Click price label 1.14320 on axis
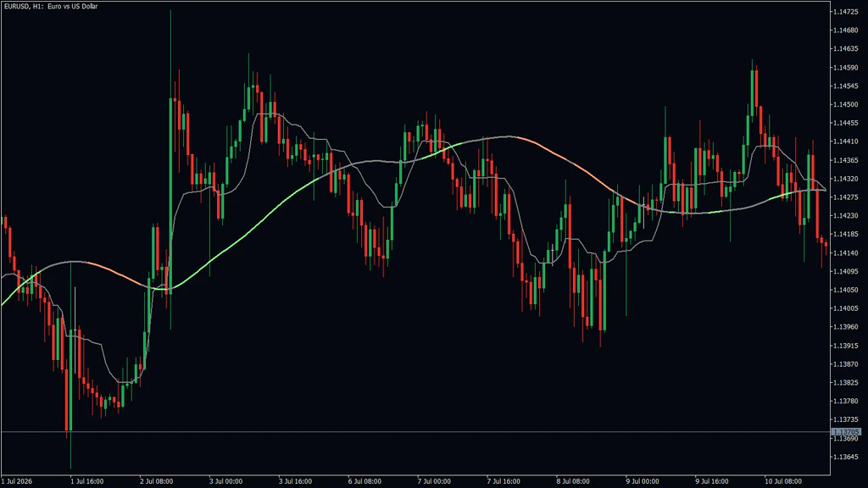The image size is (868, 488). pos(846,179)
